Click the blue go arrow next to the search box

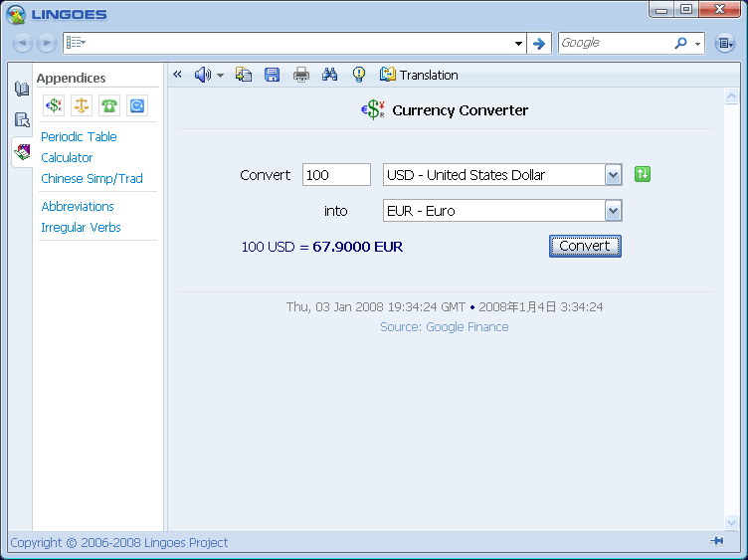click(539, 44)
